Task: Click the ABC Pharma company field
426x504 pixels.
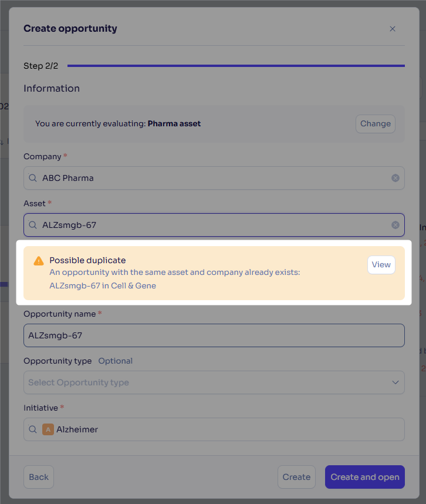Action: coord(214,178)
